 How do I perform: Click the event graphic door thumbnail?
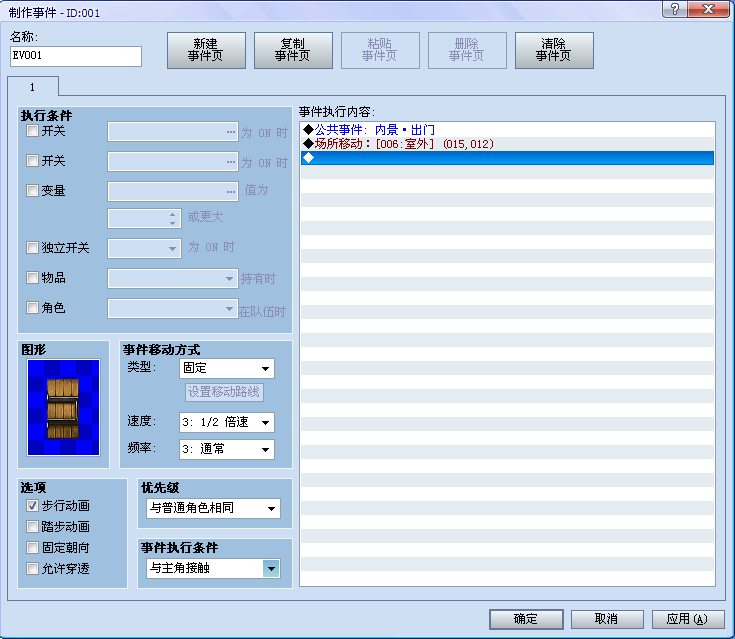64,407
